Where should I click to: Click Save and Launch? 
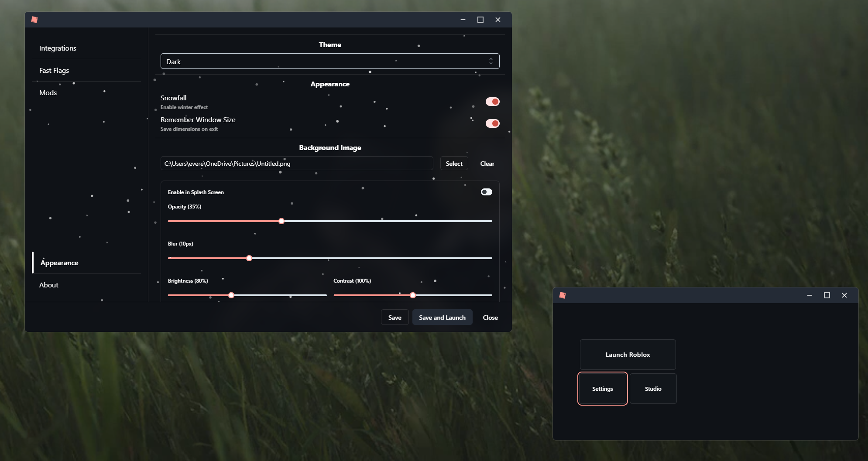443,318
